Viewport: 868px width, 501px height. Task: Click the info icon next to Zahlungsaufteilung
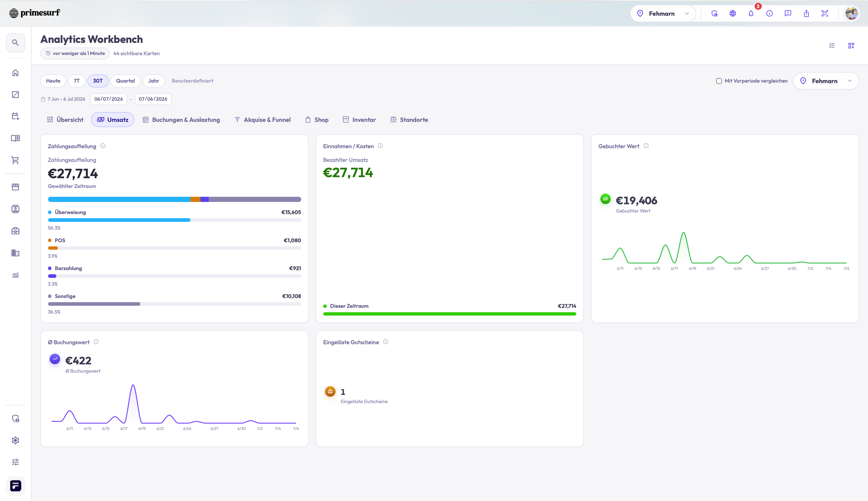[103, 146]
